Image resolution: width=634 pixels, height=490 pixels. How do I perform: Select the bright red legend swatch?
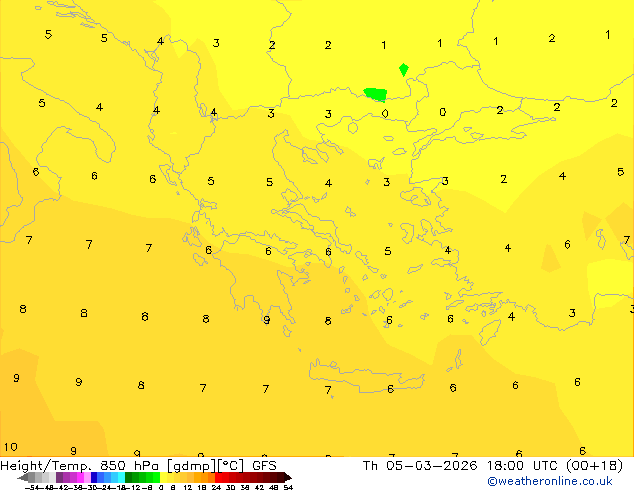[218, 477]
